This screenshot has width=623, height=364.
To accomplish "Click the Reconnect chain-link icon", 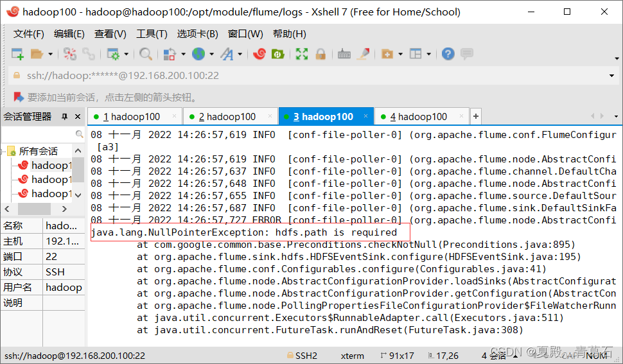I will tap(88, 54).
